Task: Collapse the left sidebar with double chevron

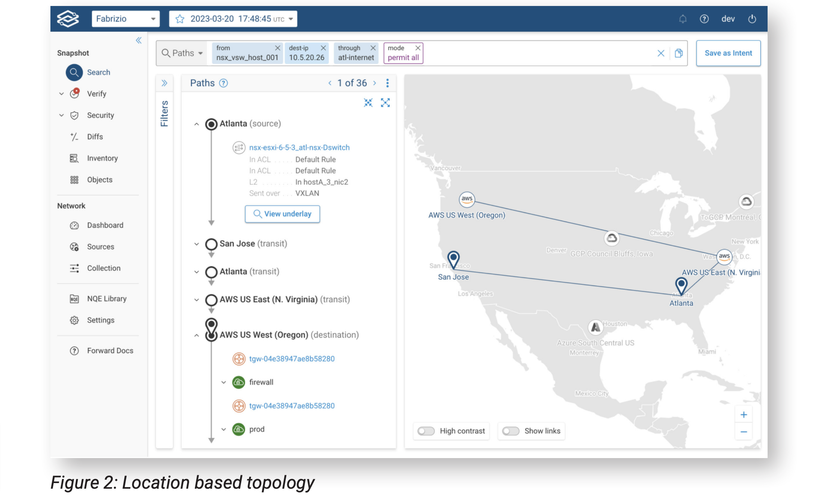Action: (139, 40)
